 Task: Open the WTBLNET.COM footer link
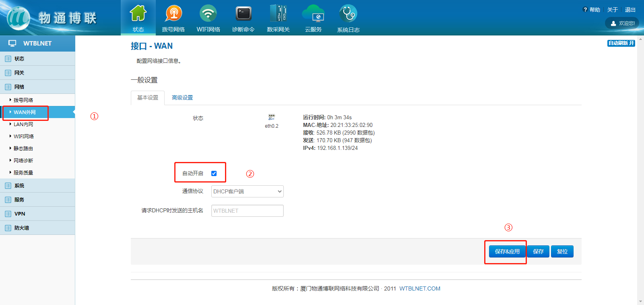coord(420,288)
